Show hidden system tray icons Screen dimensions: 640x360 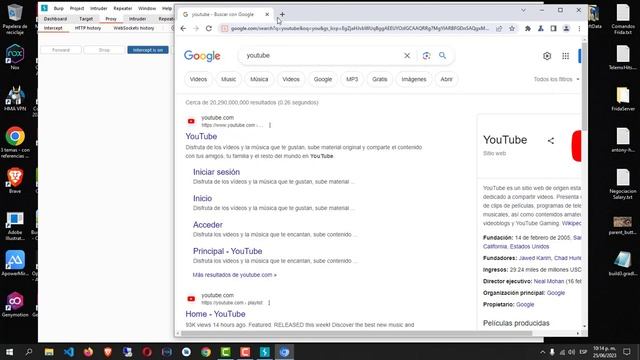coord(542,352)
